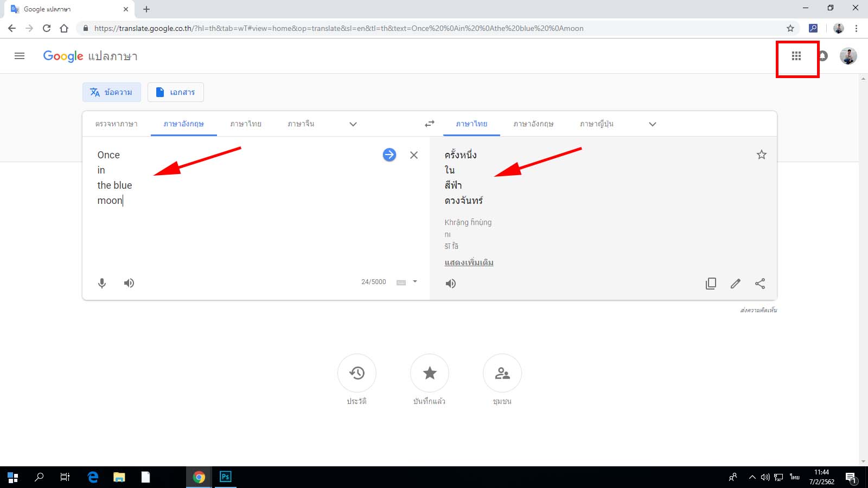Image resolution: width=868 pixels, height=488 pixels.
Task: Click the volume icon in system tray
Action: 765,477
